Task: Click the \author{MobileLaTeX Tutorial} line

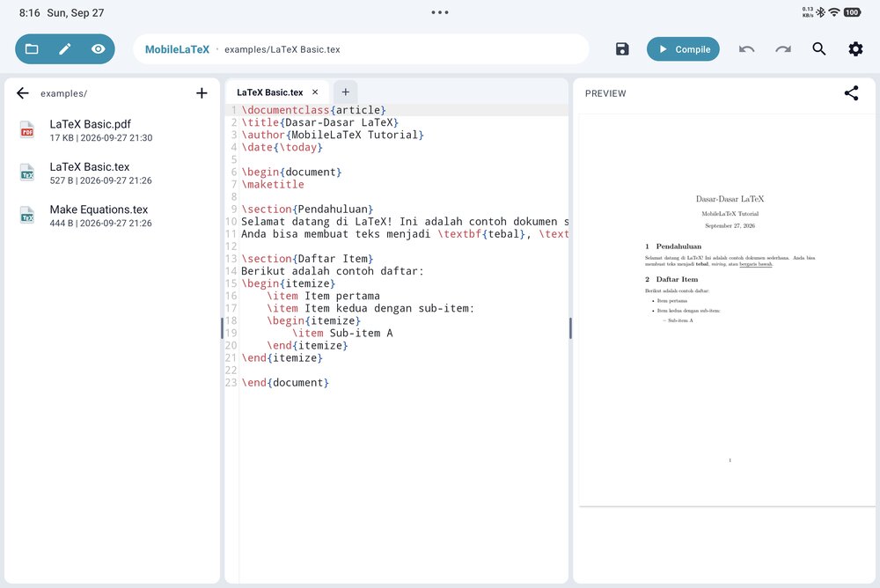Action: point(333,135)
